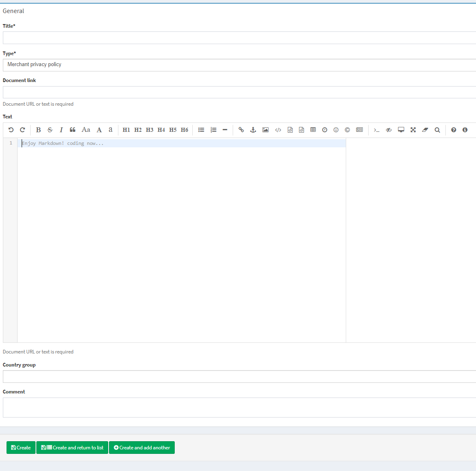Undo the last edit in the Markdown editor
The width and height of the screenshot is (476, 471).
click(11, 130)
